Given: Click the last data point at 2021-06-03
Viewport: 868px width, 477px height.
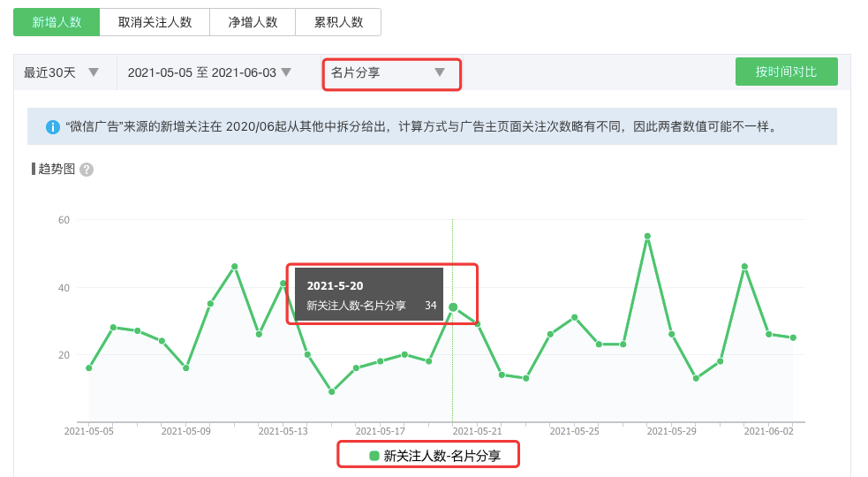Looking at the screenshot, I should [x=793, y=337].
